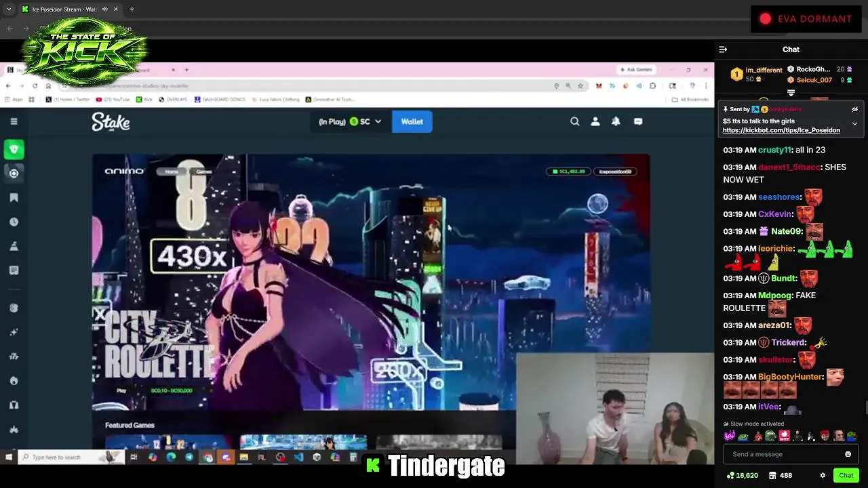Click the Stake logo
This screenshot has width=868, height=488.
[111, 122]
